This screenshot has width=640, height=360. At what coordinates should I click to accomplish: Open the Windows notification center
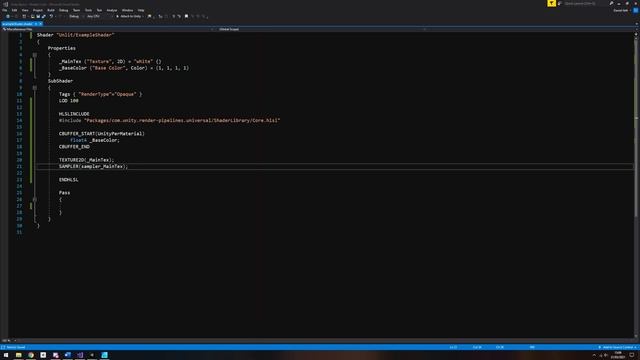632,355
